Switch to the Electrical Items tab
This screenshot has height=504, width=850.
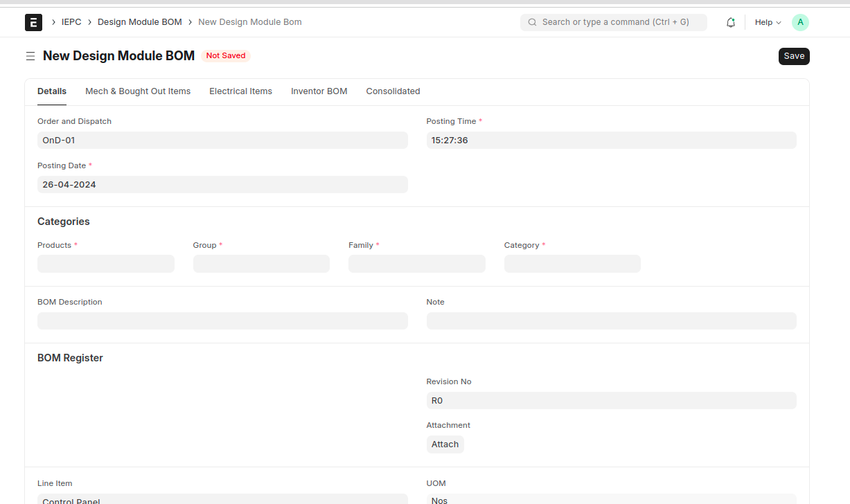coord(240,91)
